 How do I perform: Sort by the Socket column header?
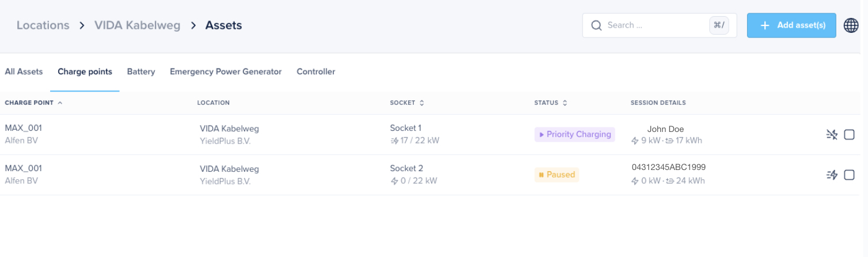pos(407,103)
